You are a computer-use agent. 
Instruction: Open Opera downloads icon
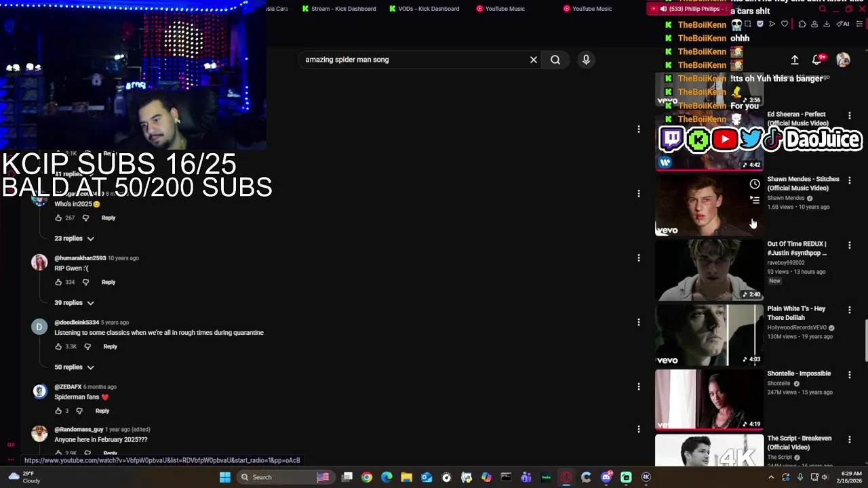pyautogui.click(x=827, y=24)
